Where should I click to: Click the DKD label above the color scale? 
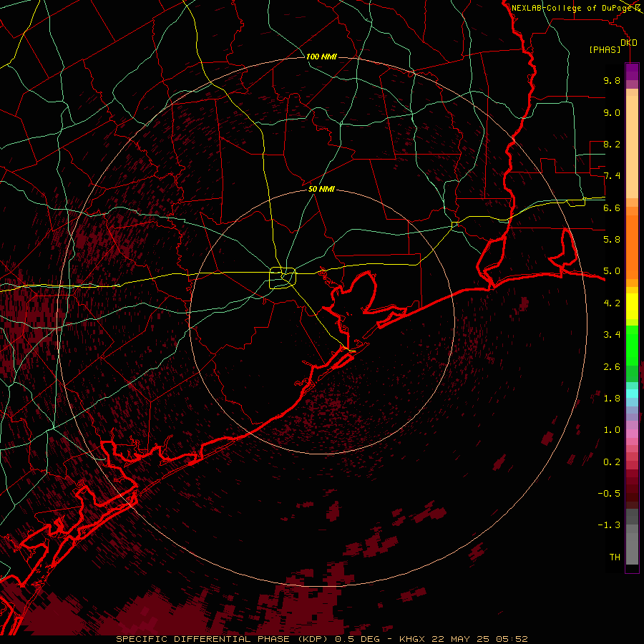[x=628, y=43]
